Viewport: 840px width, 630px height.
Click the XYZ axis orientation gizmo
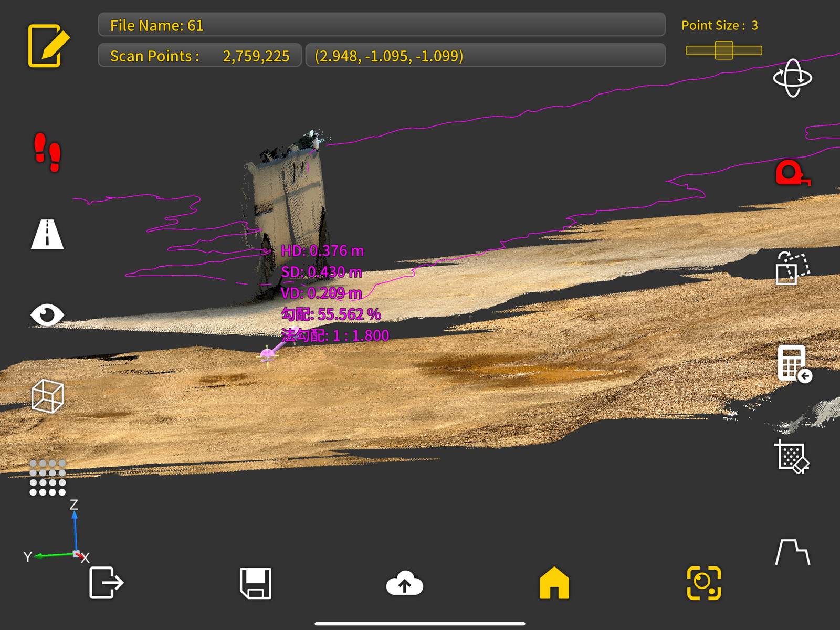[57, 533]
